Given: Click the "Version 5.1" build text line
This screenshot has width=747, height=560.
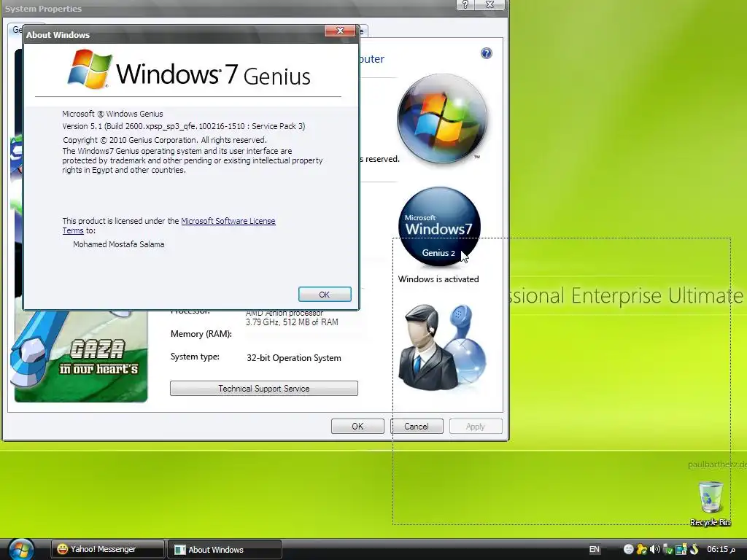Looking at the screenshot, I should pos(184,126).
